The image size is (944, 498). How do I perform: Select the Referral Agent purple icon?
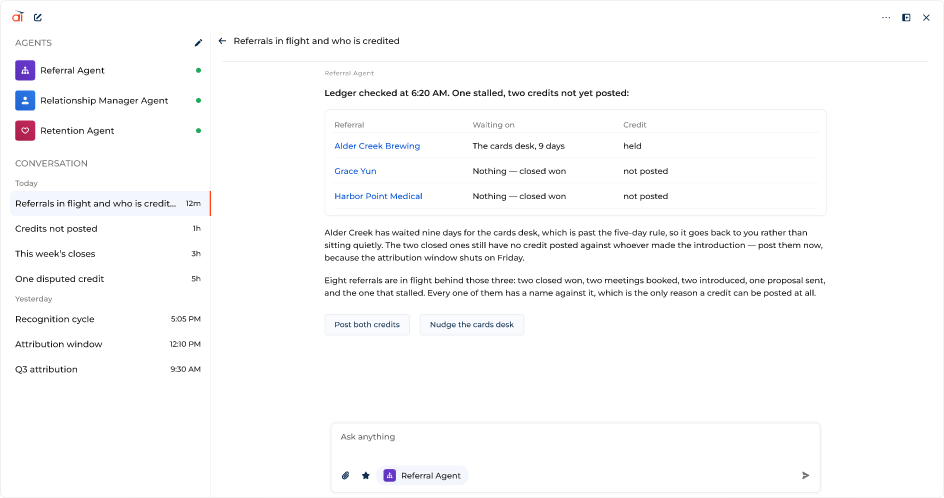coord(25,70)
